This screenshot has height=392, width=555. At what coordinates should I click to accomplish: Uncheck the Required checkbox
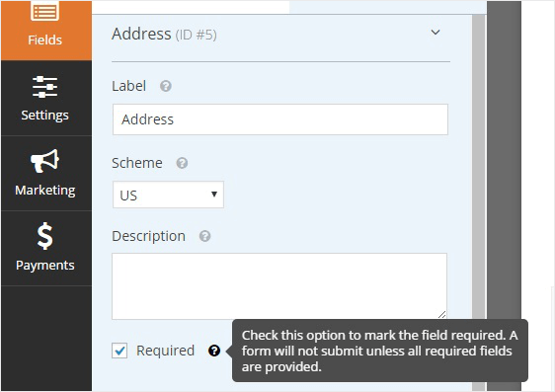[119, 351]
